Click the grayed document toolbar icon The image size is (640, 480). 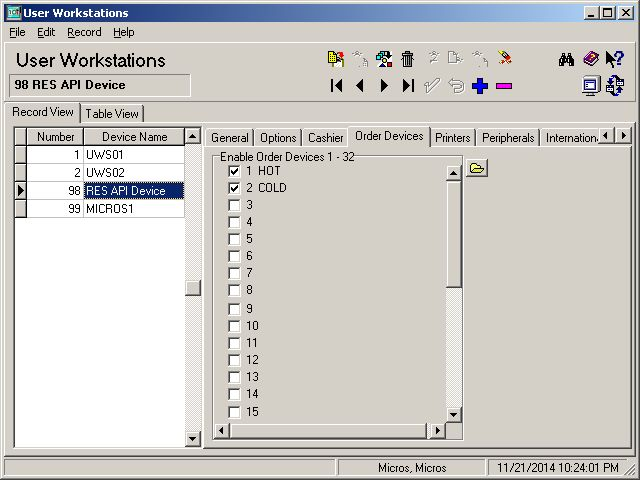455,58
